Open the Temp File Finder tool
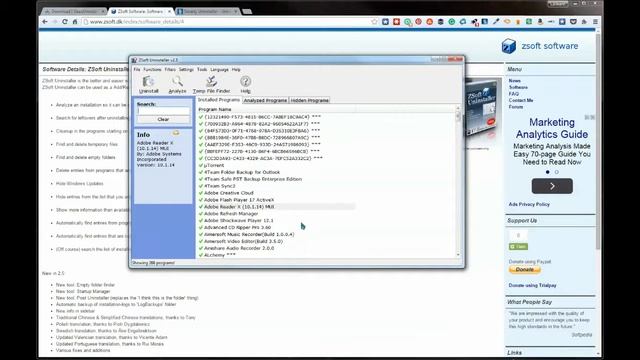Viewport: 640px width, 360px height. (x=211, y=85)
